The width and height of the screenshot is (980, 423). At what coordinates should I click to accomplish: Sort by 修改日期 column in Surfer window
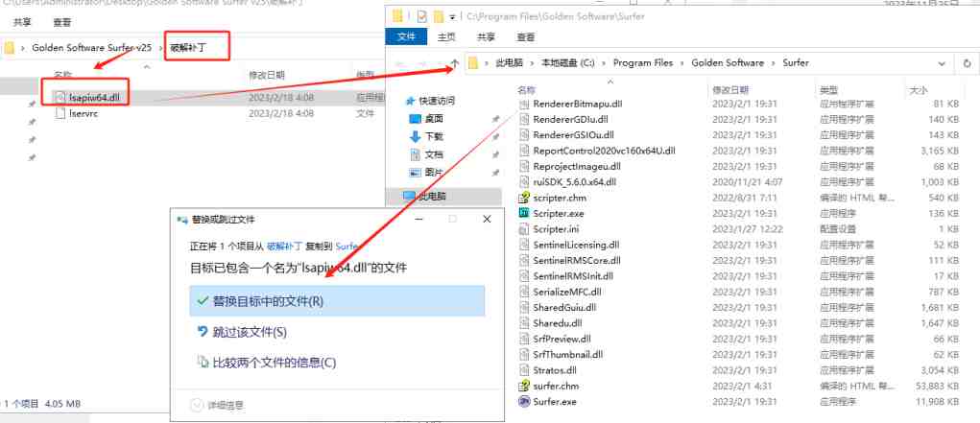730,90
